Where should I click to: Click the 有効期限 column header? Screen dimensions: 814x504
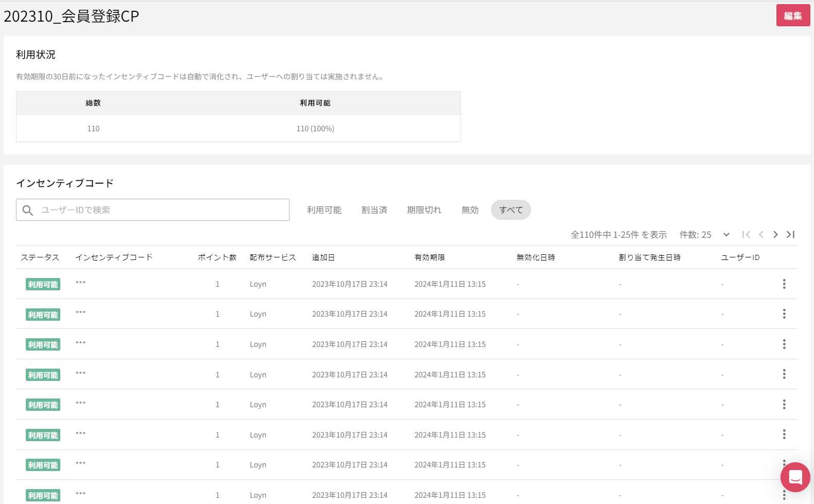(x=430, y=257)
